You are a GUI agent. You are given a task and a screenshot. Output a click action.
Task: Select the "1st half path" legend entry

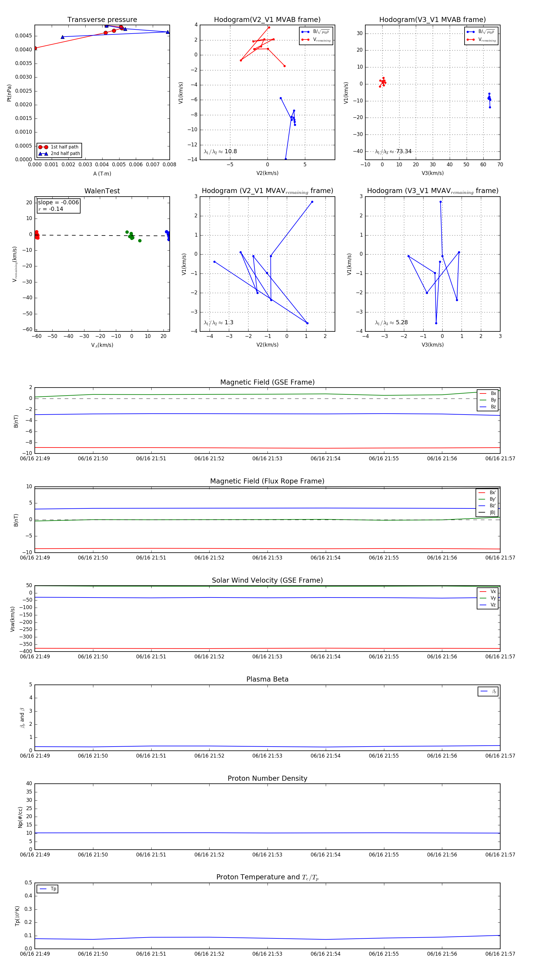(59, 147)
